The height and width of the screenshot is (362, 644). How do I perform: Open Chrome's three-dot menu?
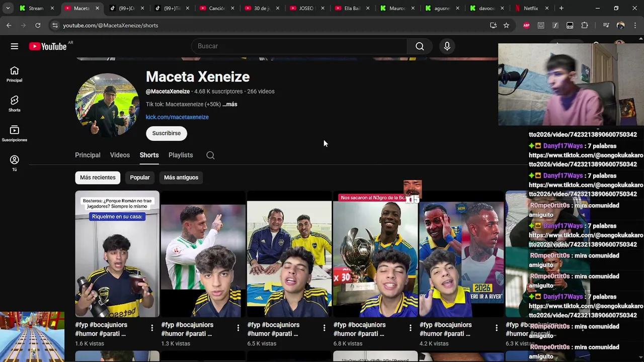click(635, 25)
